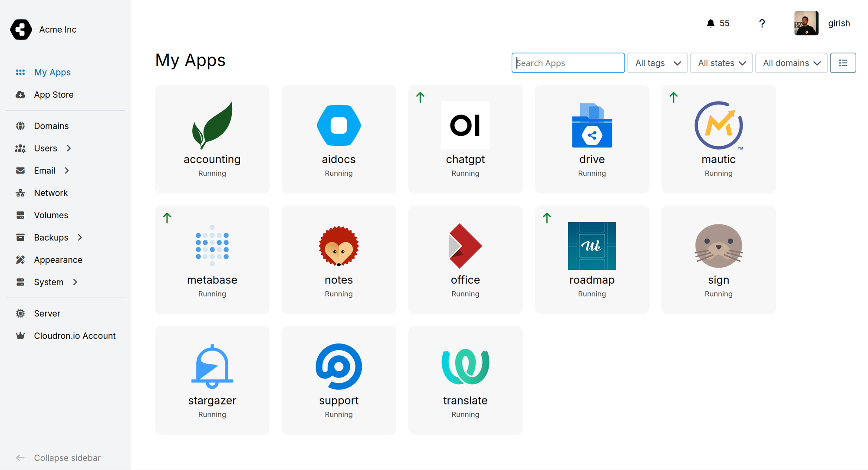
Task: Open the All tags dropdown
Action: pyautogui.click(x=657, y=63)
